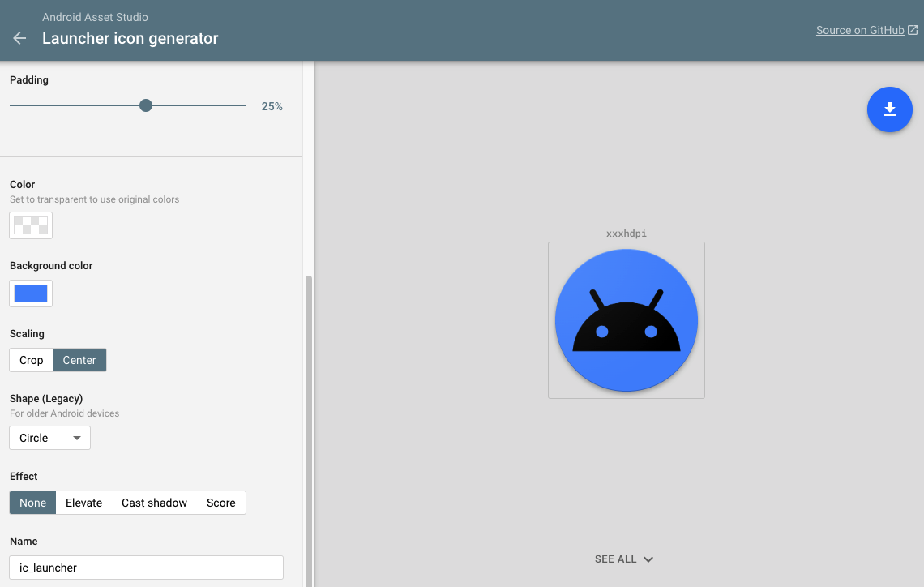Image resolution: width=924 pixels, height=587 pixels.
Task: Click the settings panel scrollbar
Action: [x=308, y=431]
